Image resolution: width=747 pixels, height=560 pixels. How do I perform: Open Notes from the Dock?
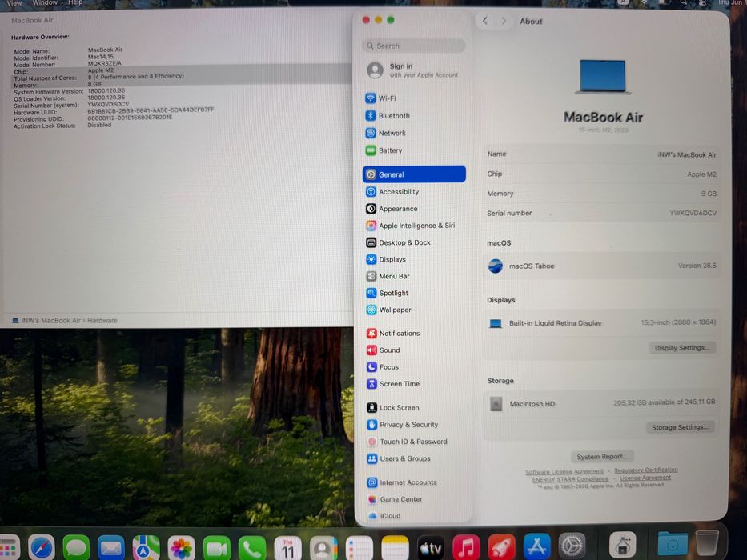(395, 549)
